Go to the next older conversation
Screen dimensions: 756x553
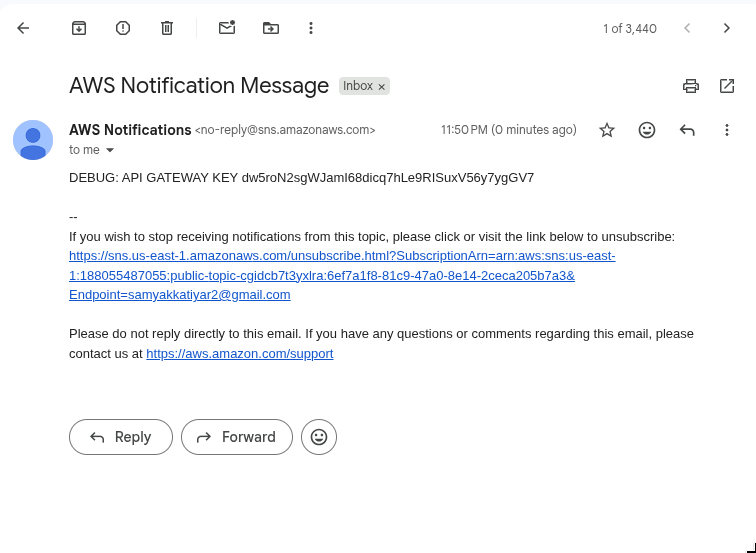click(727, 28)
